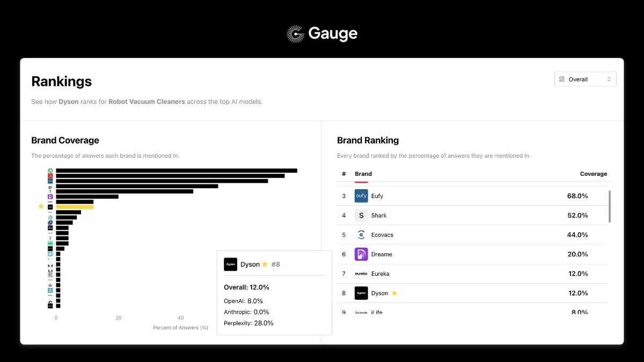Toggle the star next to Dyson in the ranking table
This screenshot has height=362, width=644.
click(394, 293)
